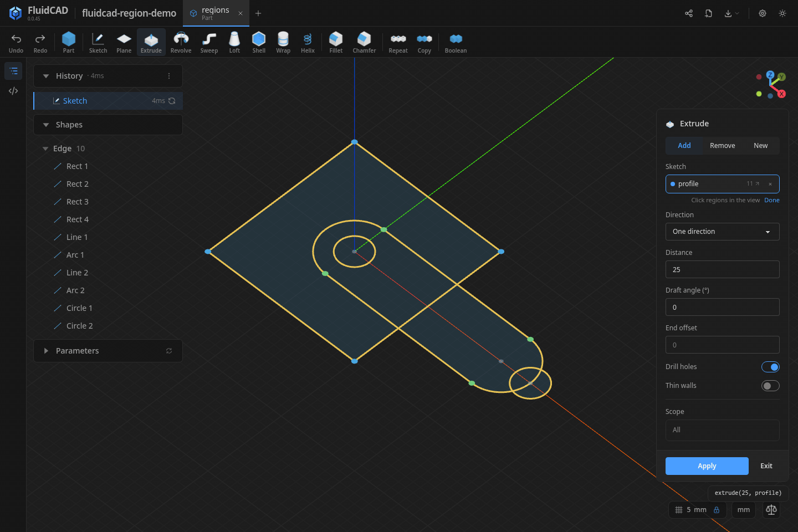The width and height of the screenshot is (798, 532).
Task: Collapse the Shapes panel
Action: tap(46, 125)
